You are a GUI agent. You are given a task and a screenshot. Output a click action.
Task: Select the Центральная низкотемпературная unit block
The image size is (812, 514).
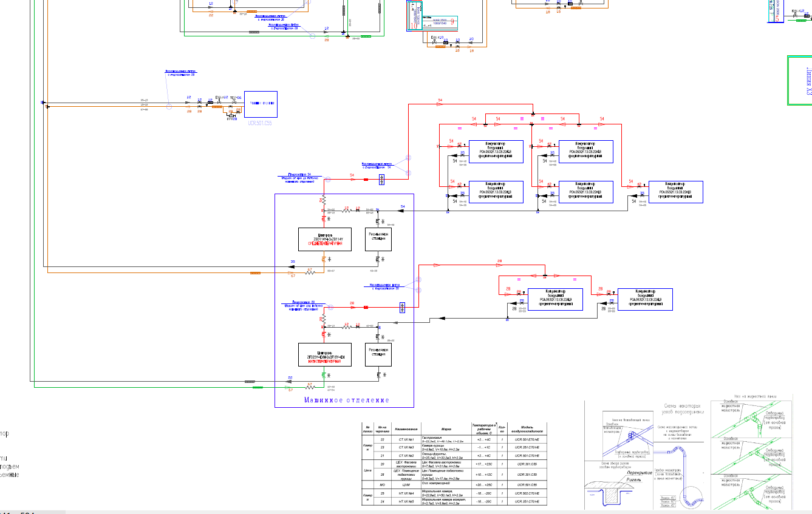point(324,355)
